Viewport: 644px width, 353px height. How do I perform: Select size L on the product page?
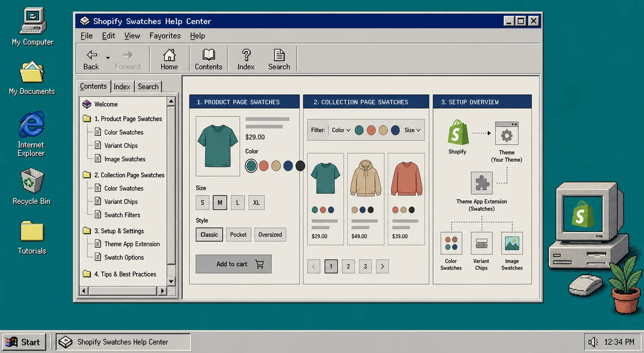(x=238, y=203)
